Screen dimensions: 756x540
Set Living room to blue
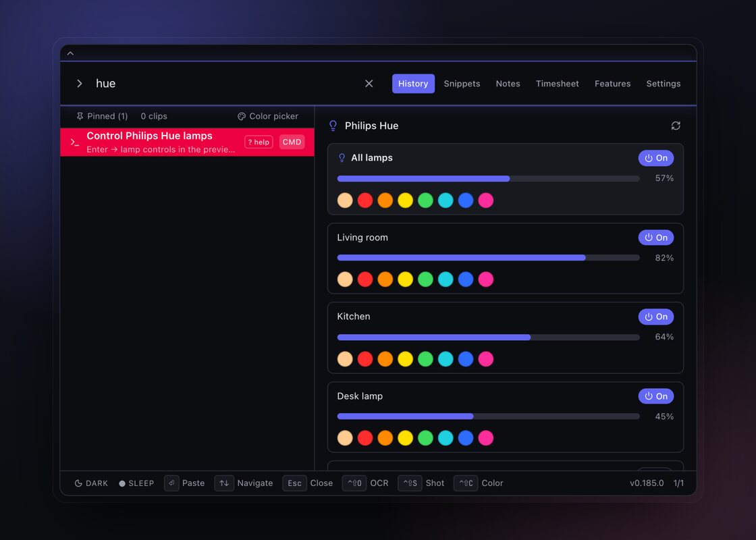(x=466, y=279)
